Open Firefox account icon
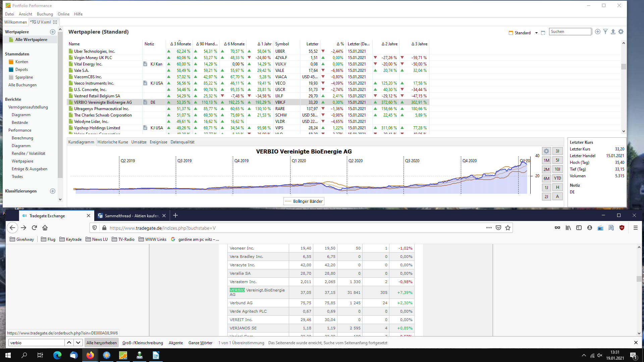The image size is (644, 362). click(x=590, y=228)
